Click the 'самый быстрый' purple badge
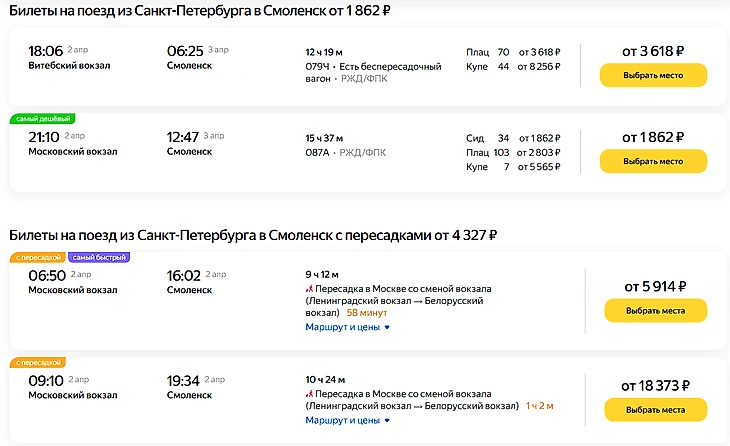 pos(99,257)
